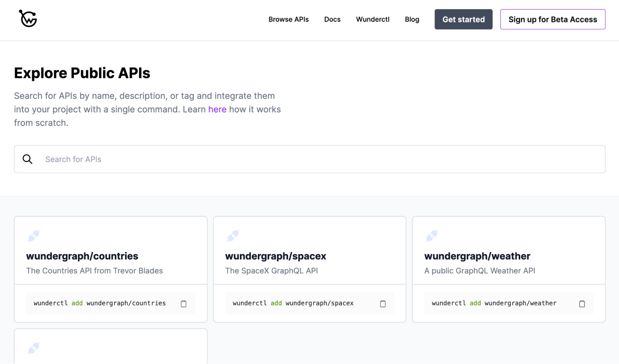Click Sign up for Beta Access
619x364 pixels.
[x=552, y=19]
